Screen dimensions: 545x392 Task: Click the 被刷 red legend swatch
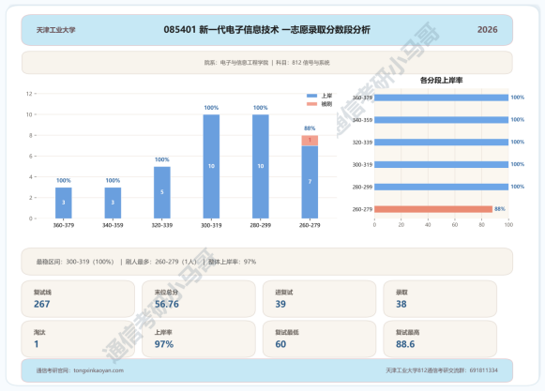coord(311,104)
